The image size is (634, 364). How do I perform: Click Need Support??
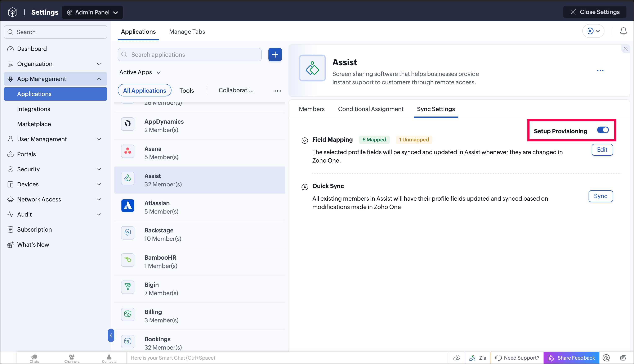tap(517, 358)
